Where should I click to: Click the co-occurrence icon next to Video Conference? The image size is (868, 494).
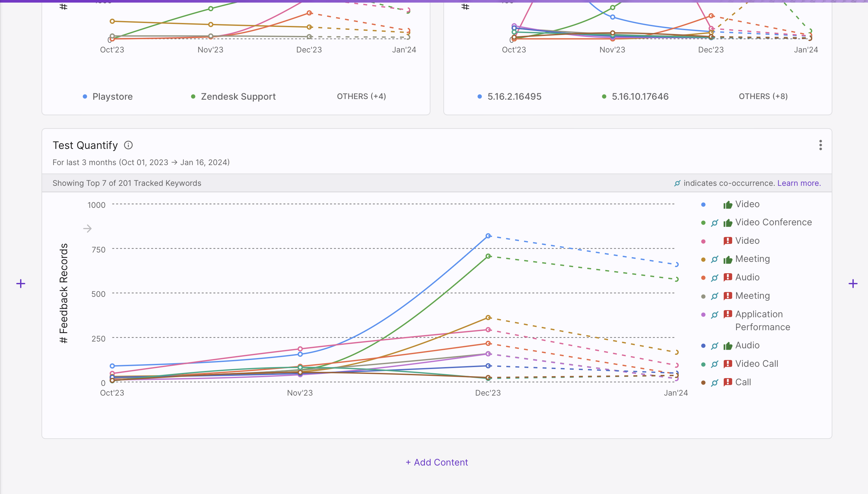(715, 223)
